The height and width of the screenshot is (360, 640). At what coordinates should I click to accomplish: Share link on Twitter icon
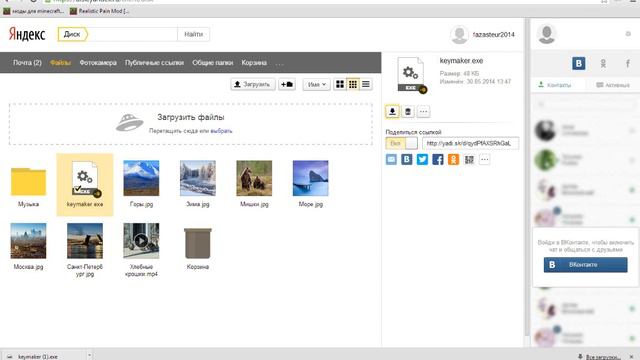[422, 160]
